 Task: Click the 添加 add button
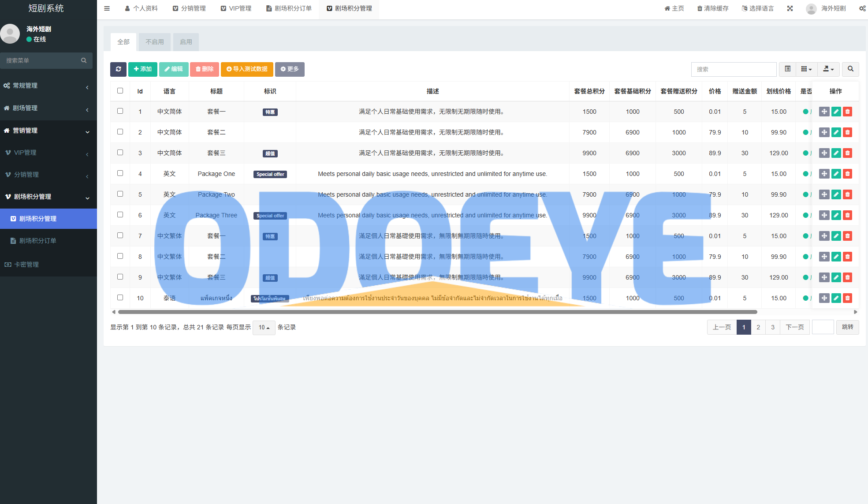click(x=143, y=69)
